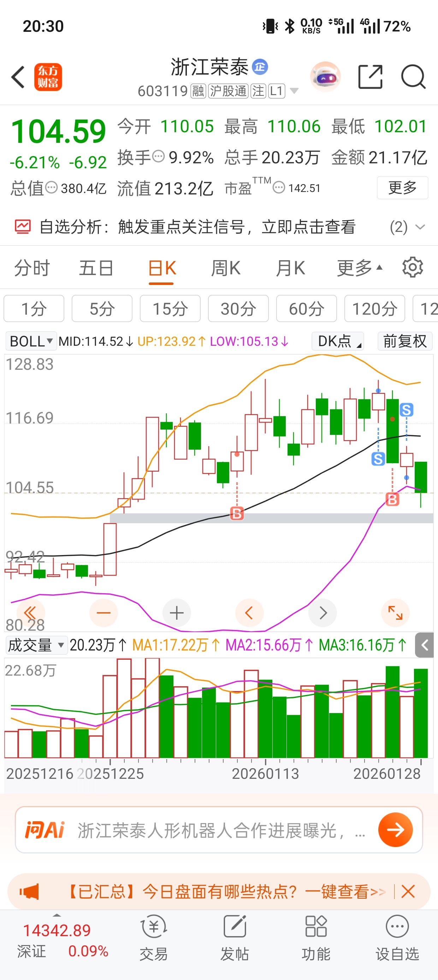438x980 pixels.
Task: Tap 注 tag next to 沪股通
Action: coord(258,91)
